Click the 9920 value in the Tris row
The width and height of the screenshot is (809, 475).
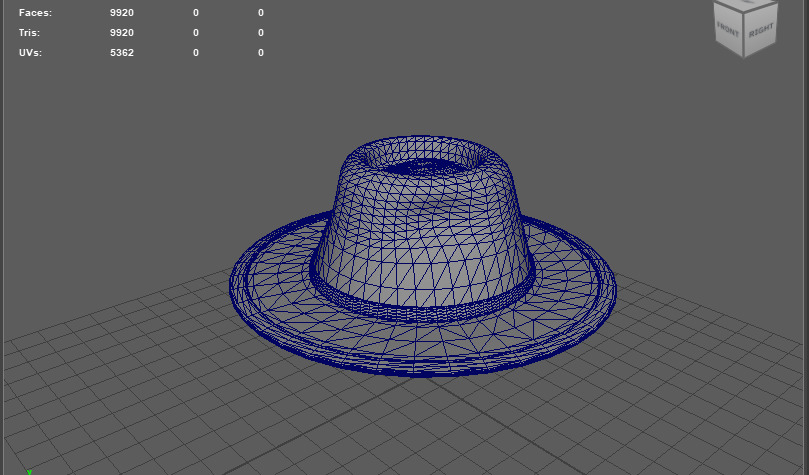click(x=122, y=32)
